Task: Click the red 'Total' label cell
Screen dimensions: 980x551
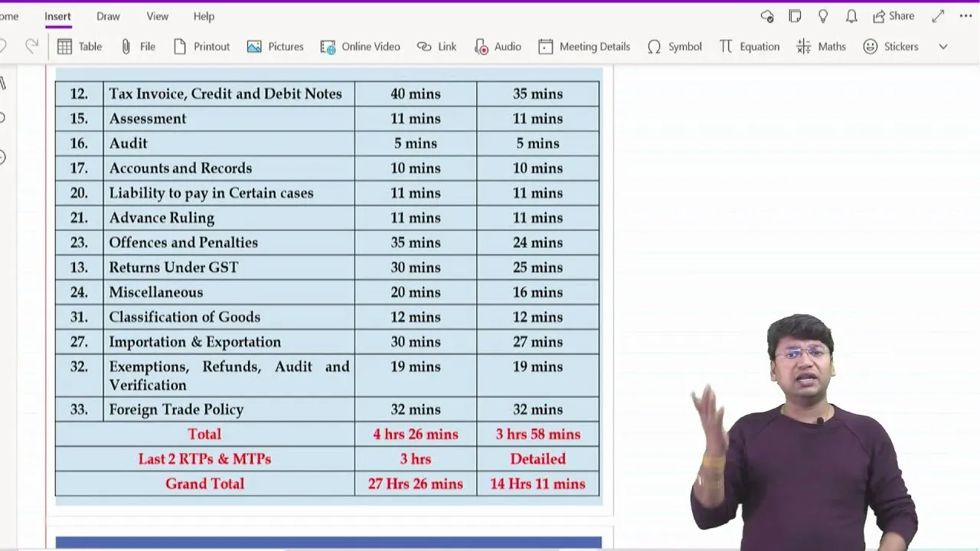Action: coord(204,434)
